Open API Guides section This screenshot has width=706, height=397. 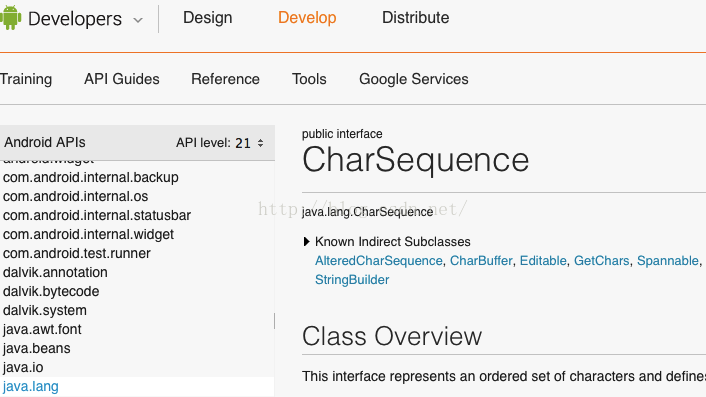point(122,79)
